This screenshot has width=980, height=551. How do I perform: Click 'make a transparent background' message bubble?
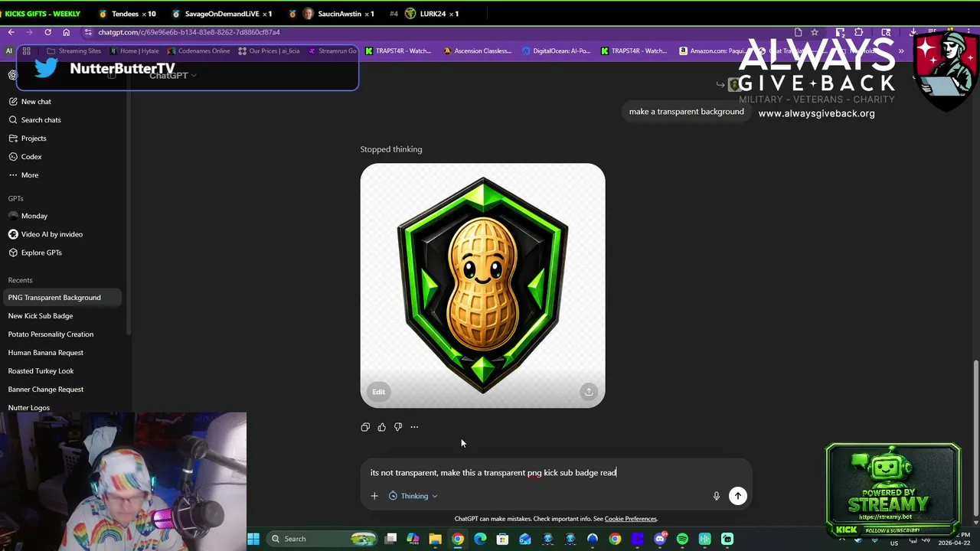686,112
